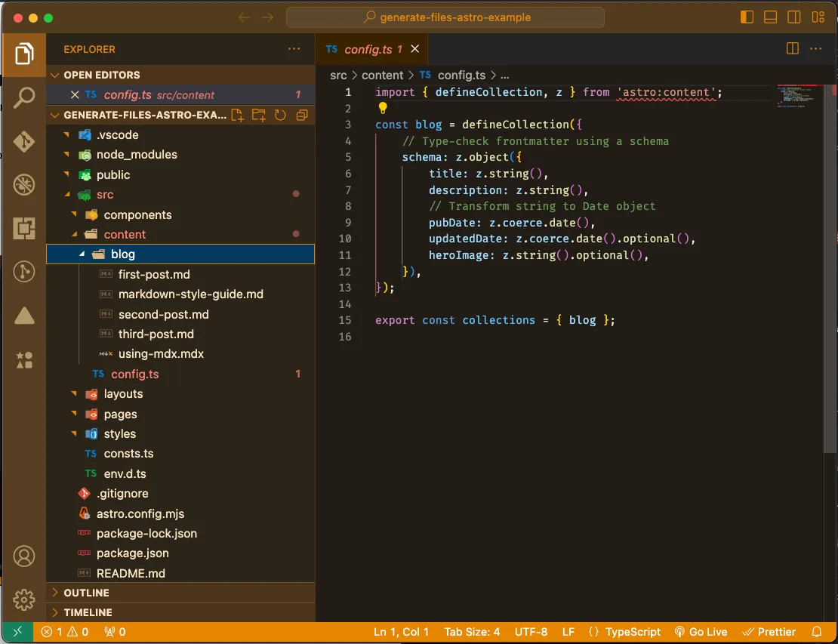Close config.ts in Open Editors list

click(x=75, y=94)
